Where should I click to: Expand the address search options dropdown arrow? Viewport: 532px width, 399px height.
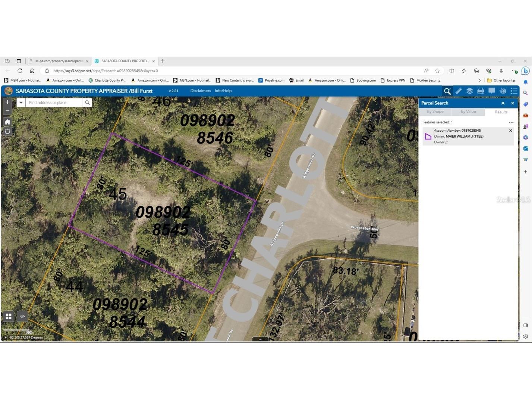[x=21, y=102]
